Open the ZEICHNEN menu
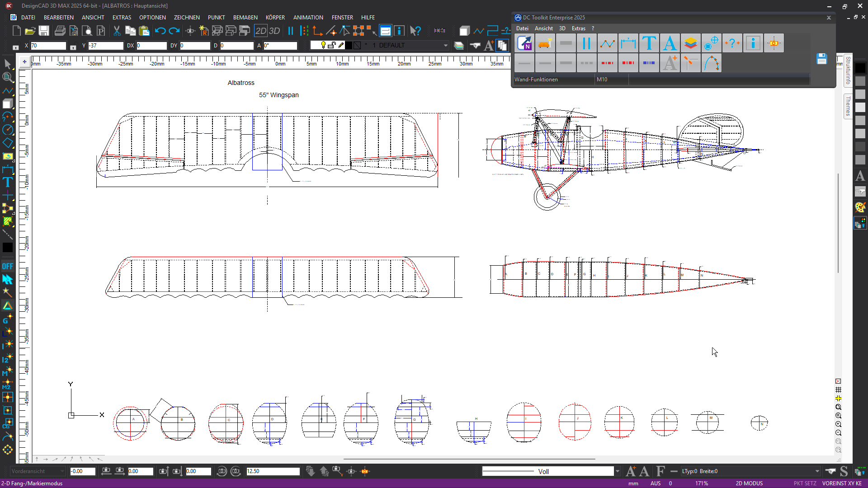 pyautogui.click(x=186, y=17)
